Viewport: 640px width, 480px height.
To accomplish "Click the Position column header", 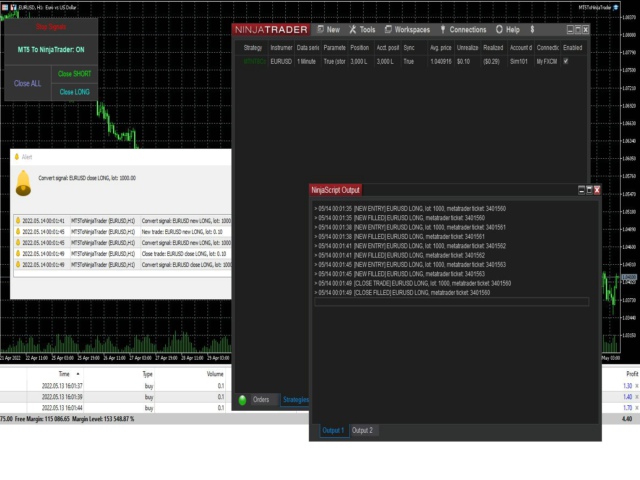I will 359,48.
